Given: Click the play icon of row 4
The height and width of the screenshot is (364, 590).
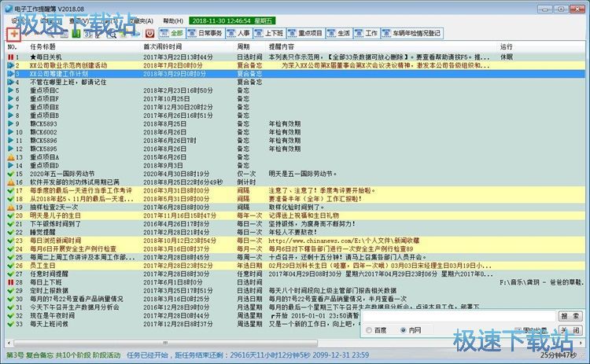Looking at the screenshot, I should (x=10, y=82).
